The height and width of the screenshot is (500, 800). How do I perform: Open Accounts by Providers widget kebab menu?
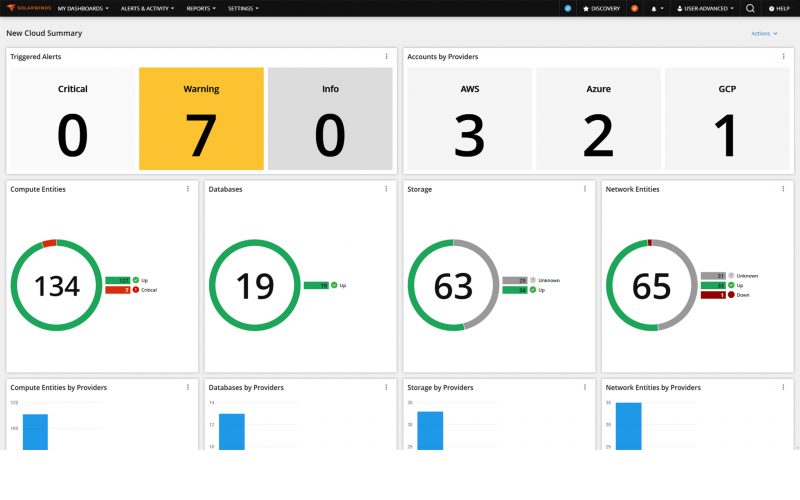[783, 57]
